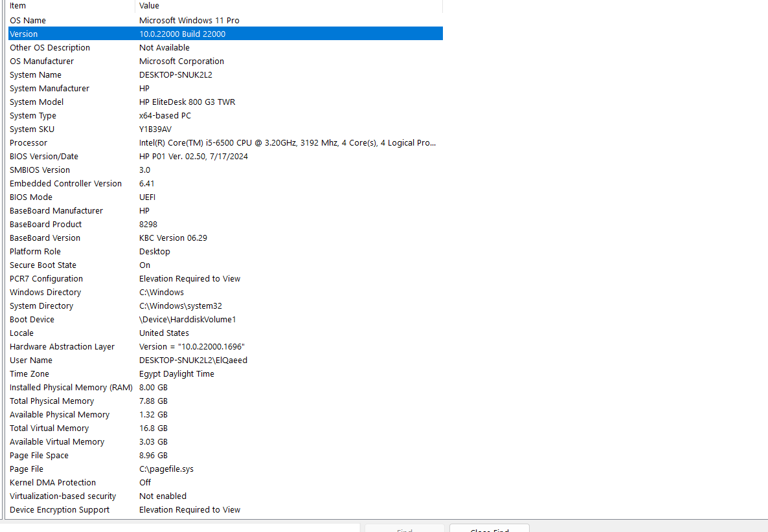Image resolution: width=768 pixels, height=532 pixels.
Task: Click the UEFI value
Action: click(147, 198)
